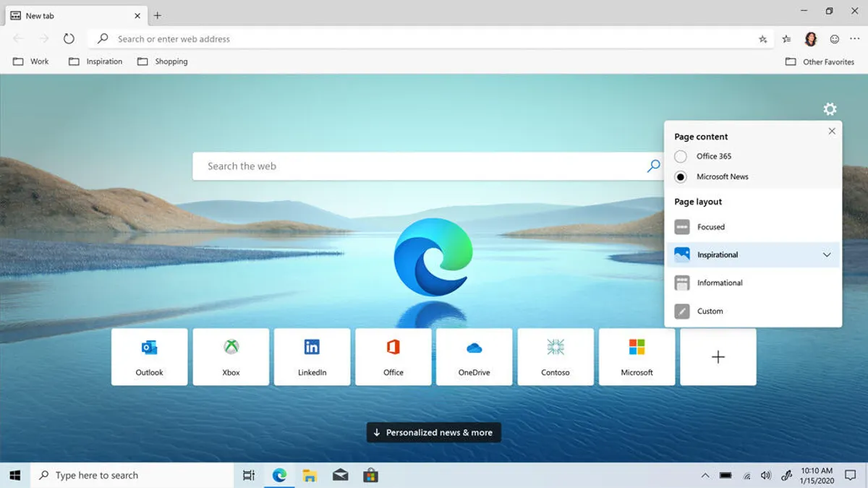This screenshot has height=488, width=868.
Task: Open the Shopping favorites folder
Action: pos(162,61)
